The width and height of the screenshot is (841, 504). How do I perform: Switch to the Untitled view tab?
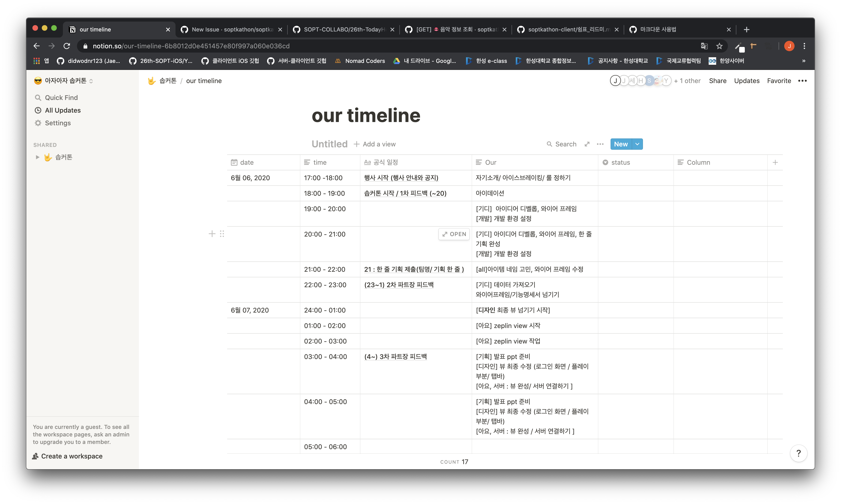coord(329,144)
